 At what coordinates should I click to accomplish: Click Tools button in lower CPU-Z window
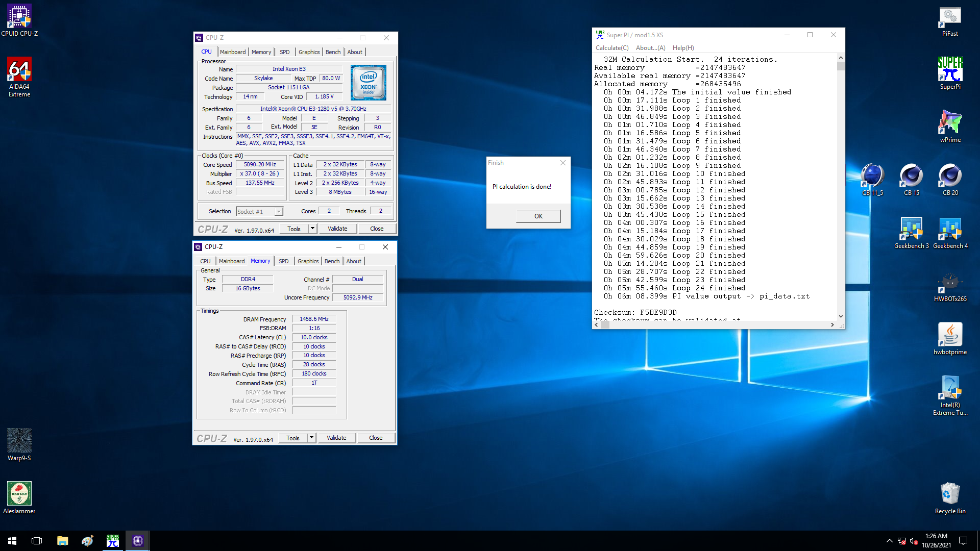tap(293, 438)
